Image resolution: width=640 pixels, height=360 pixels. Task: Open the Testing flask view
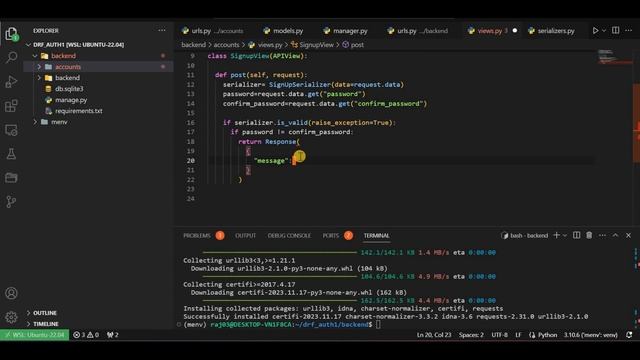coord(11,153)
